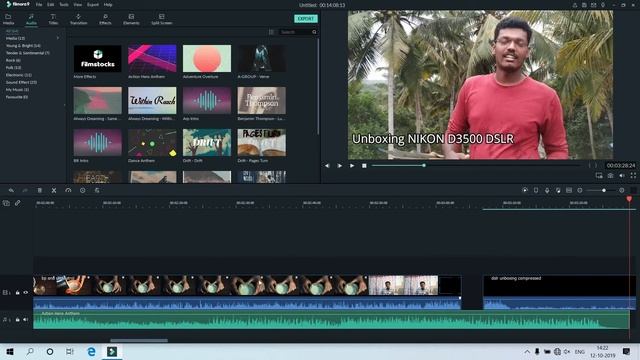Mute audio track 1 speaker icon
The image size is (640, 360).
click(26, 320)
